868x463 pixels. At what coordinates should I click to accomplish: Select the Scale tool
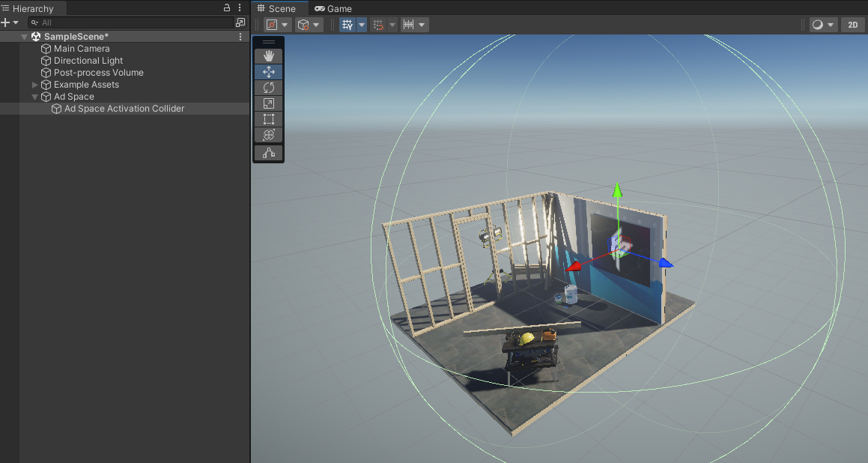(x=268, y=103)
